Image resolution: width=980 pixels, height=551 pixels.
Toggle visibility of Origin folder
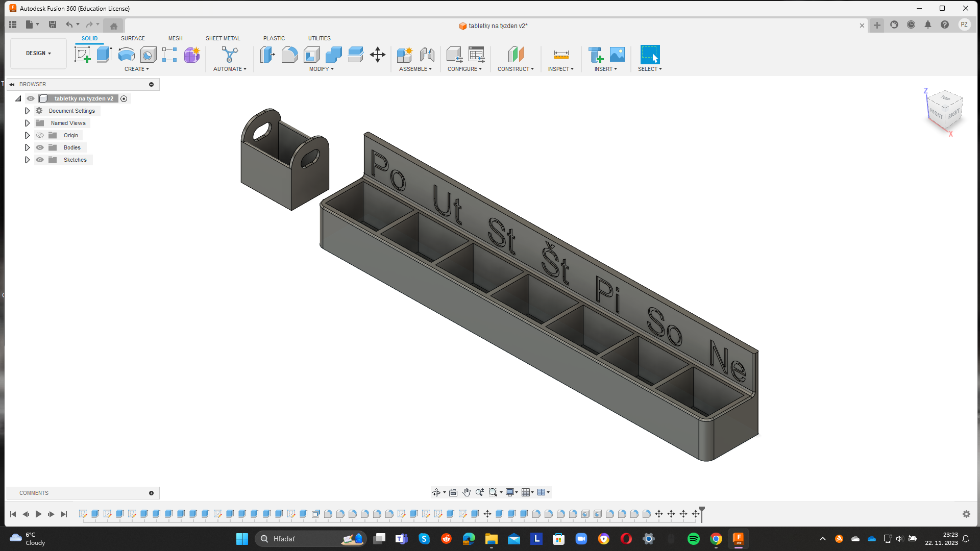click(40, 135)
